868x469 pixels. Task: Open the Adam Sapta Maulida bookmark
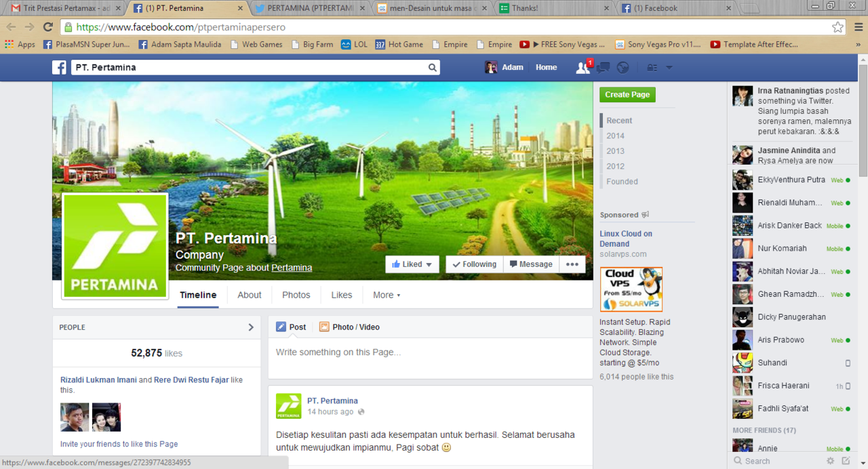(180, 45)
